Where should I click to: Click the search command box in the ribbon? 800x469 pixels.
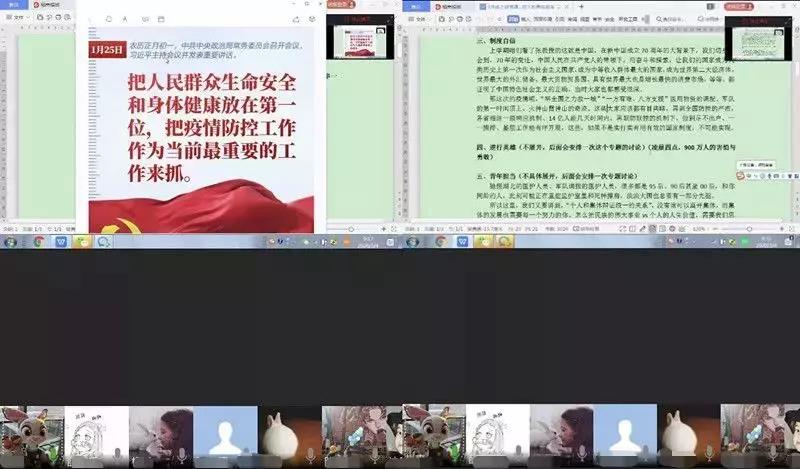click(x=670, y=19)
